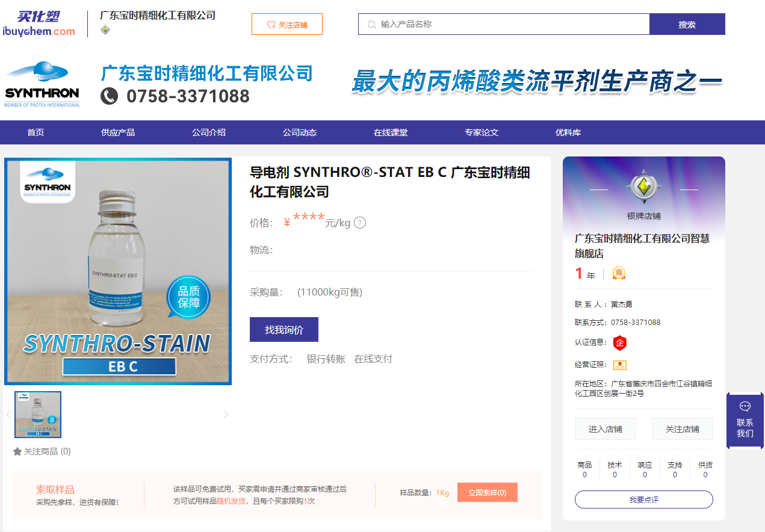Click the red enterprise certification icon
The image size is (765, 532).
[x=620, y=342]
